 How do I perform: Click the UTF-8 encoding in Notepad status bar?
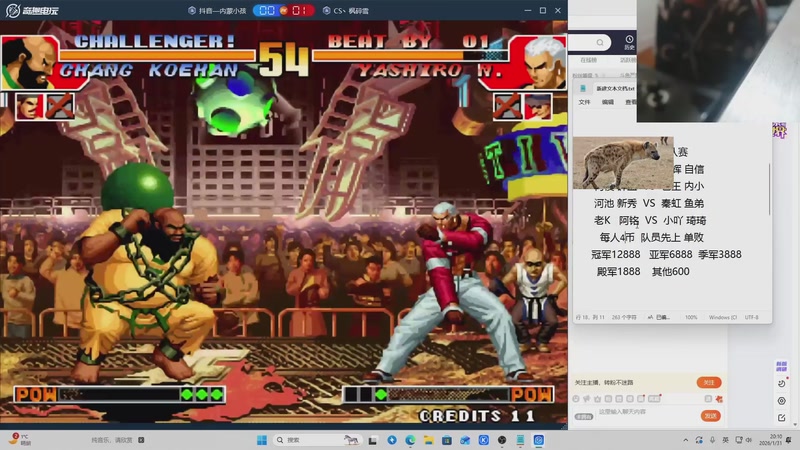(x=751, y=317)
